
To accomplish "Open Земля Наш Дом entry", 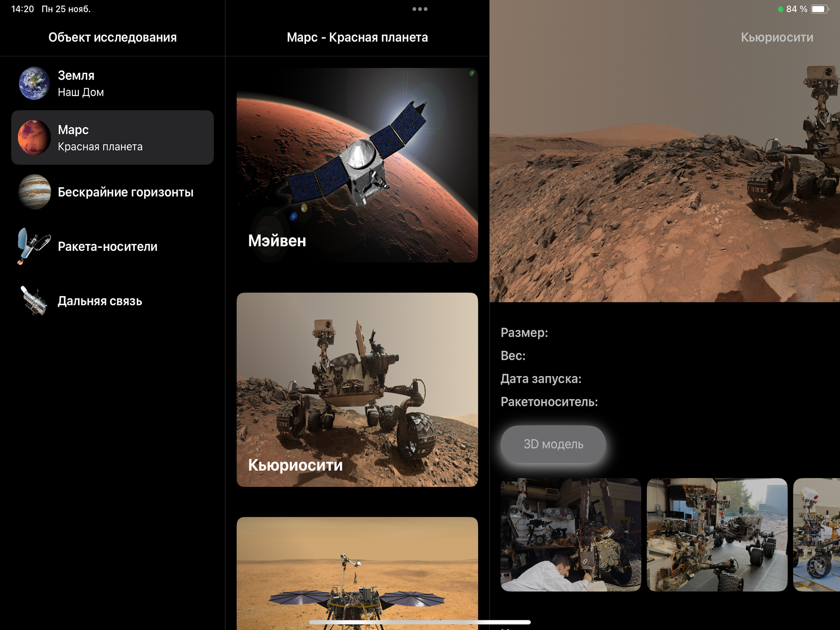I will (112, 83).
